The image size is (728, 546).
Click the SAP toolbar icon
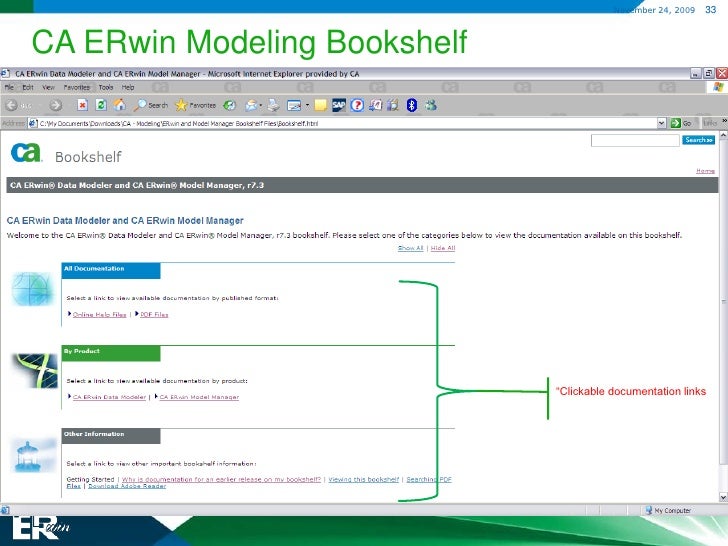(x=339, y=105)
